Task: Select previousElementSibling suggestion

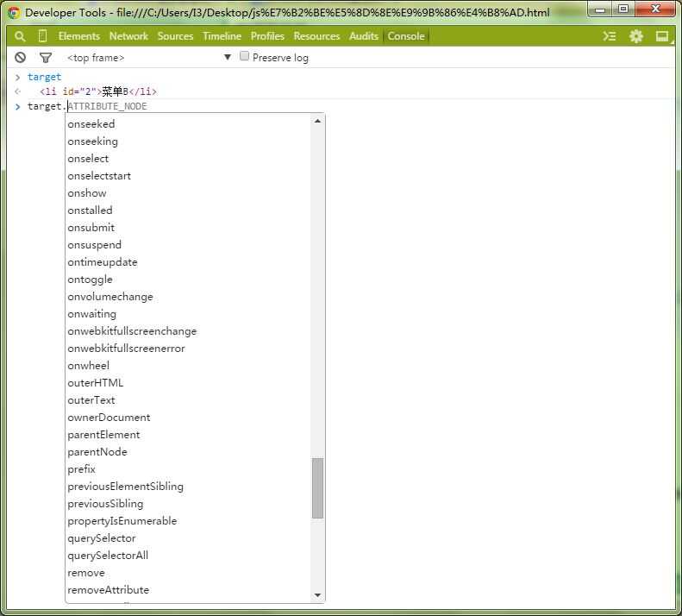Action: click(125, 487)
